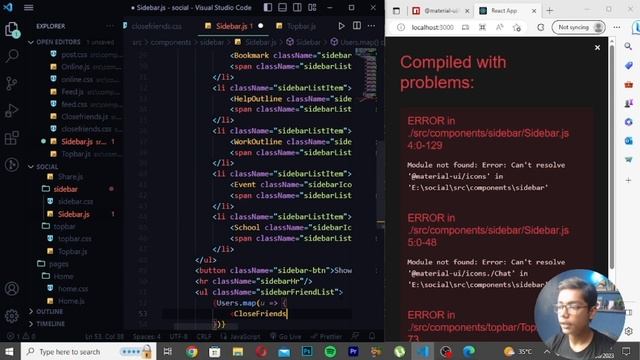Open Task View on the taskbar

coord(167,351)
